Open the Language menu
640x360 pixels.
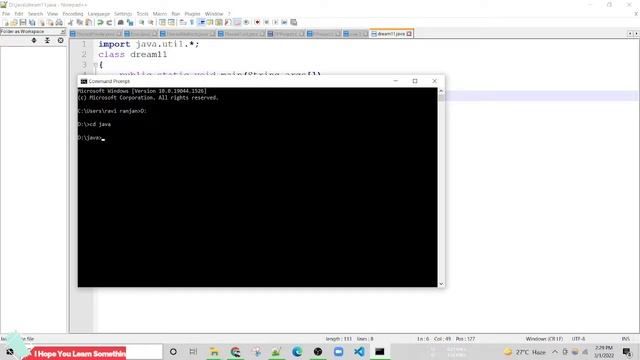tap(99, 14)
